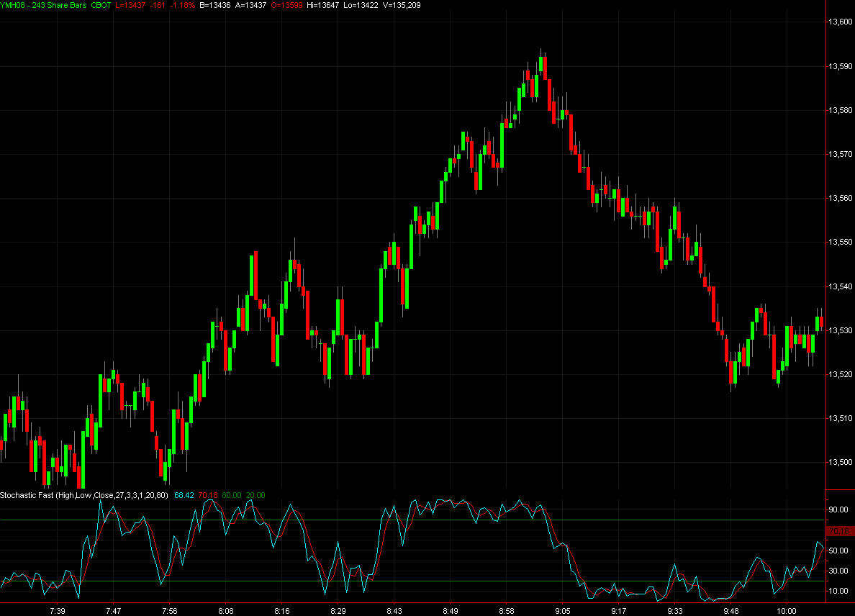Click the Lo=13422 low value

(361, 6)
